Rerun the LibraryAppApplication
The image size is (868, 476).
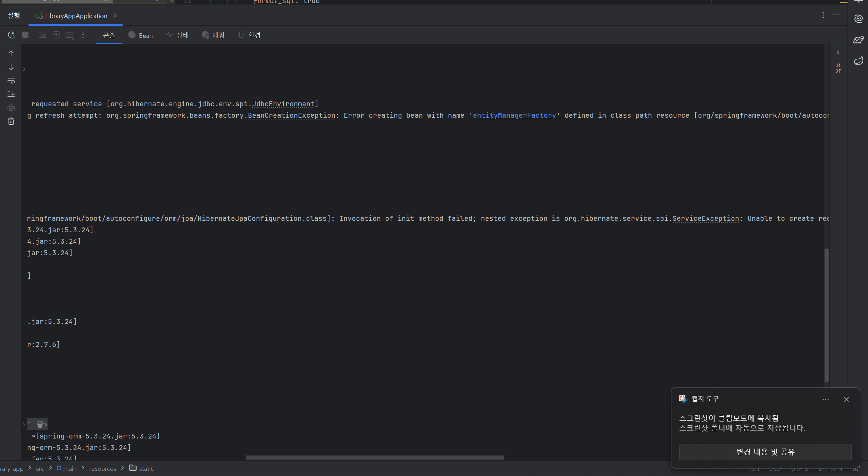pyautogui.click(x=11, y=35)
